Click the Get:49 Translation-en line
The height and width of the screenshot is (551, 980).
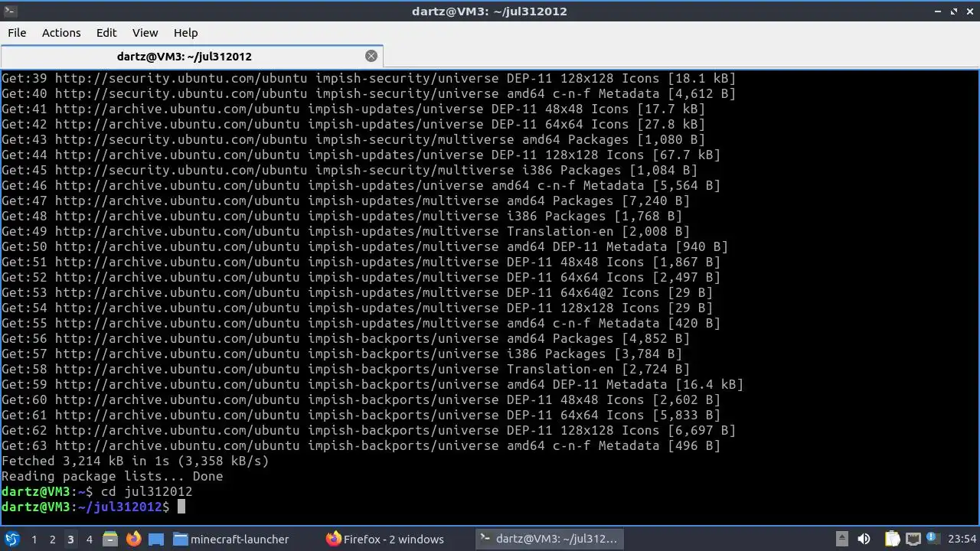[346, 231]
